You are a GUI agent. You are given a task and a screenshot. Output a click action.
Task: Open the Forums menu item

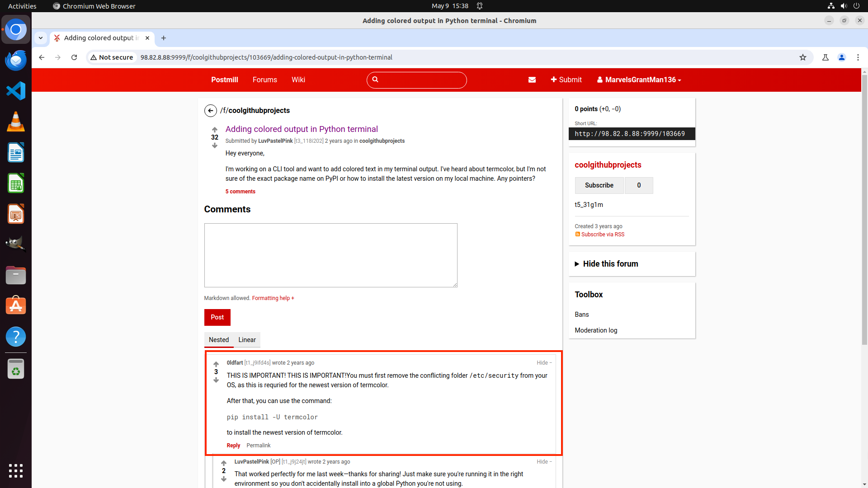[x=264, y=80]
